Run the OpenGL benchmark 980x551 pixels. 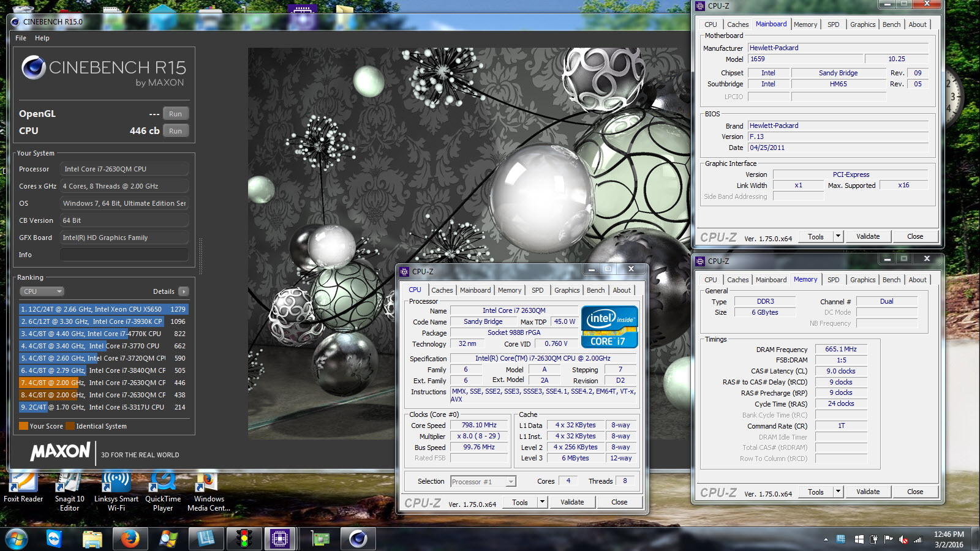pos(176,114)
